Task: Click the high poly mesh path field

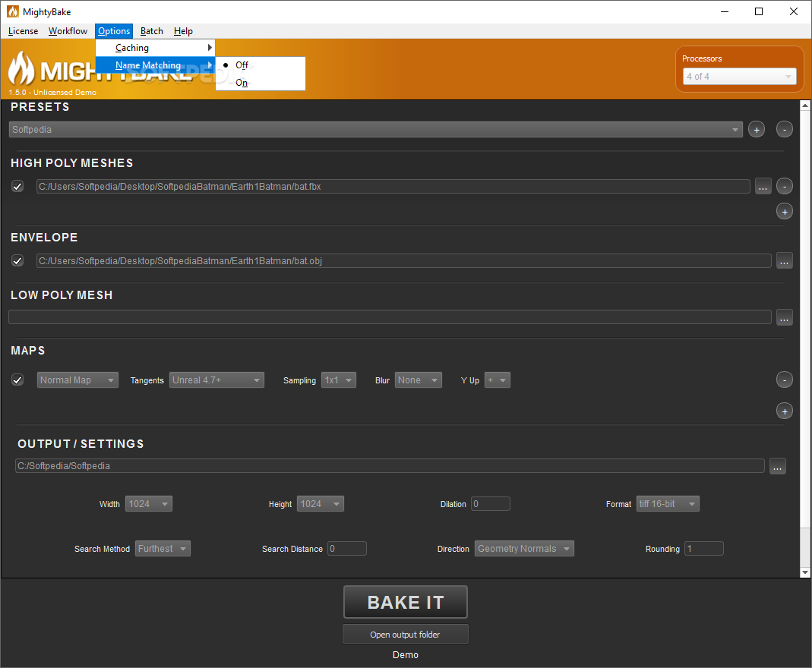Action: coord(393,186)
